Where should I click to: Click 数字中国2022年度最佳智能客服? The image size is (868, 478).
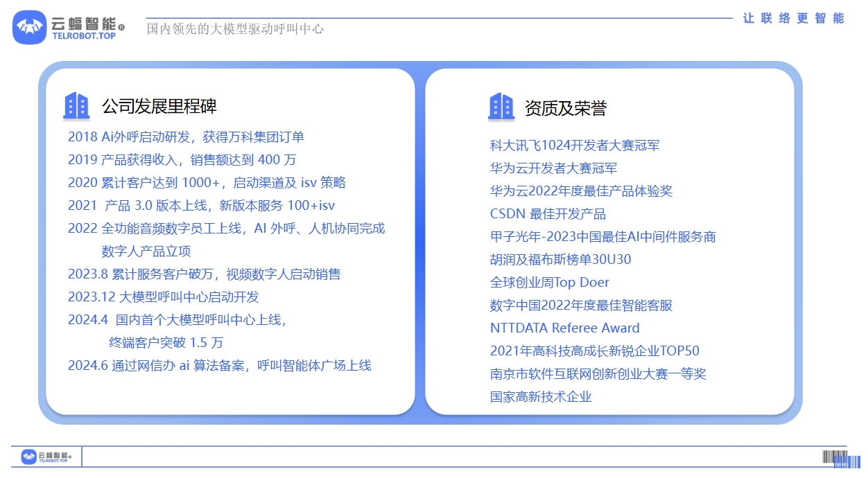(x=581, y=305)
